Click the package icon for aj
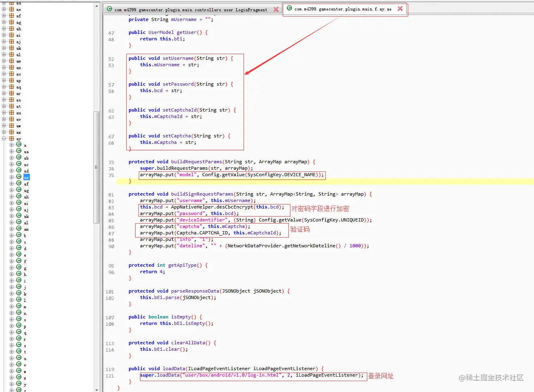 [11, 42]
